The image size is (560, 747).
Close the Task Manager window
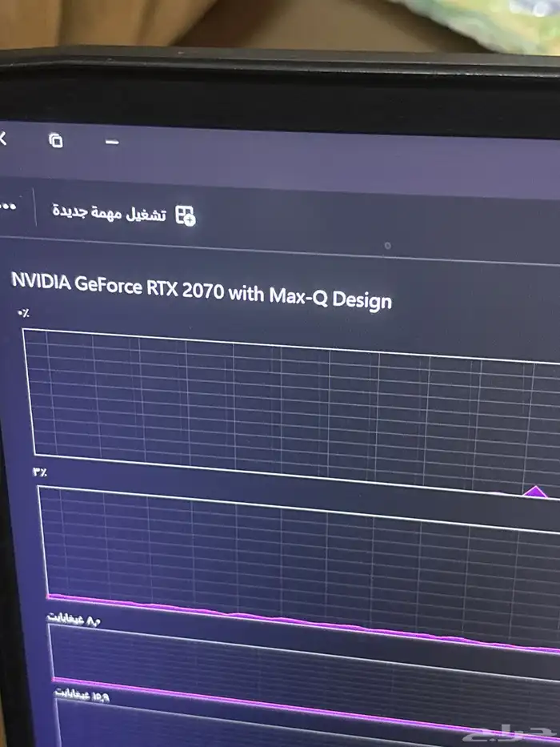(x=3, y=139)
